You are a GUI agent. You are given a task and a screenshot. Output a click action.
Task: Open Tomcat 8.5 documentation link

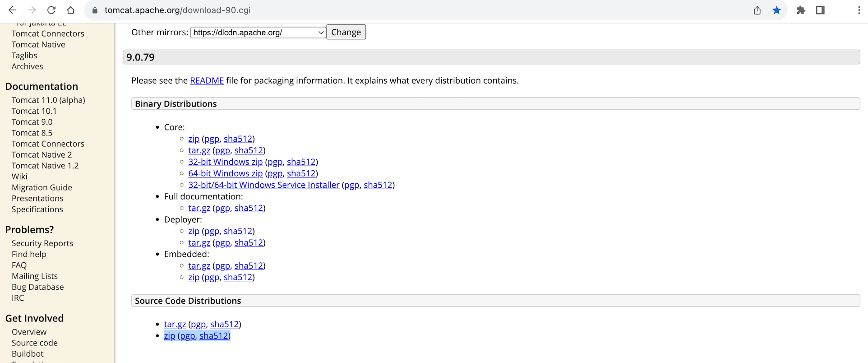click(x=32, y=133)
